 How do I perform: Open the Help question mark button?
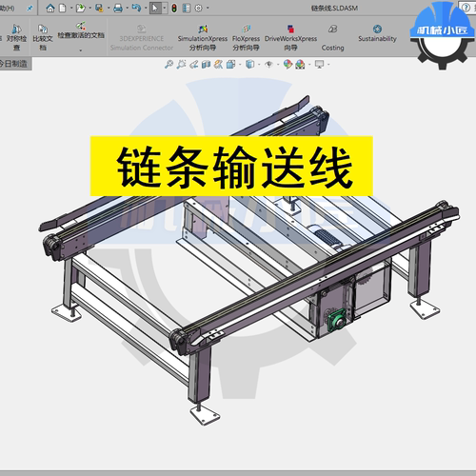466,8
